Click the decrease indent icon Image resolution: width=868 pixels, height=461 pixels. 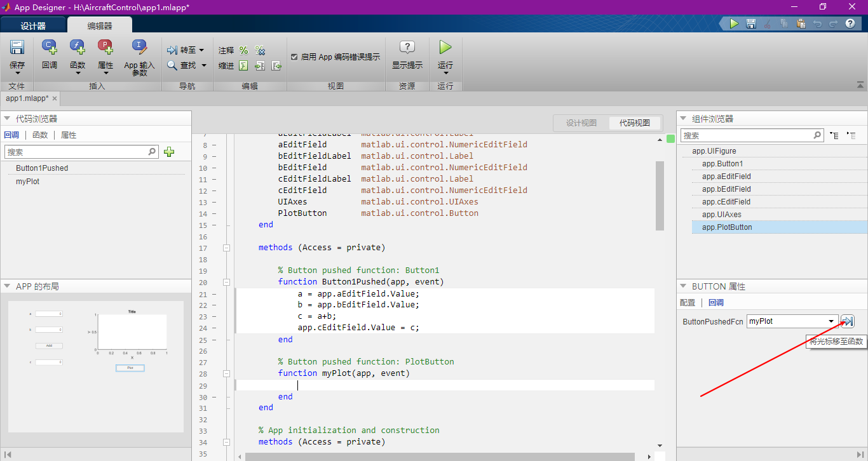coord(276,65)
